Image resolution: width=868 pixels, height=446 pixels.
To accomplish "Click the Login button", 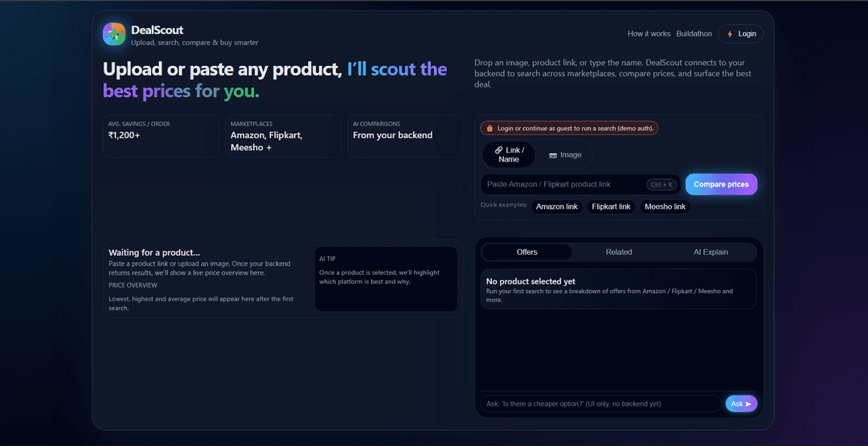I will coord(741,34).
